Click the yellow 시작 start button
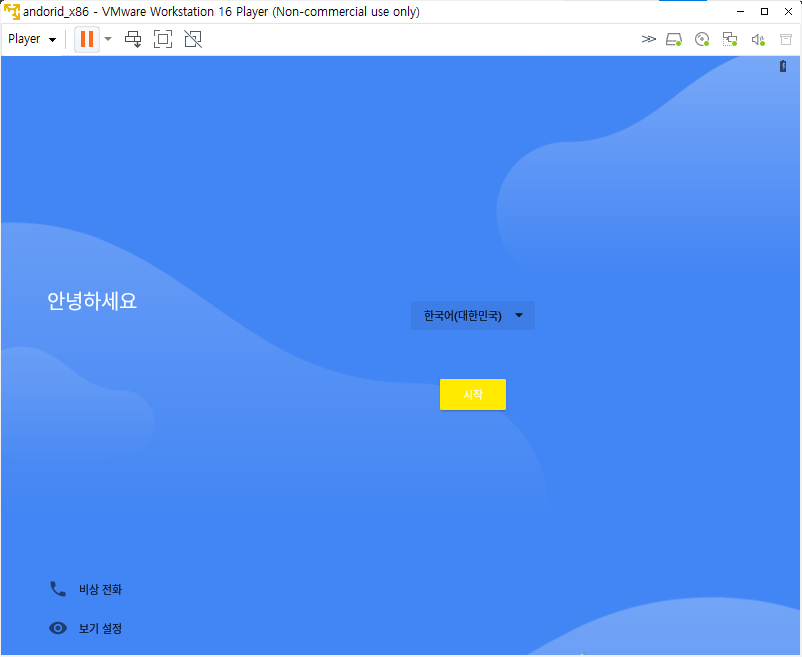The image size is (802, 657). coord(473,394)
